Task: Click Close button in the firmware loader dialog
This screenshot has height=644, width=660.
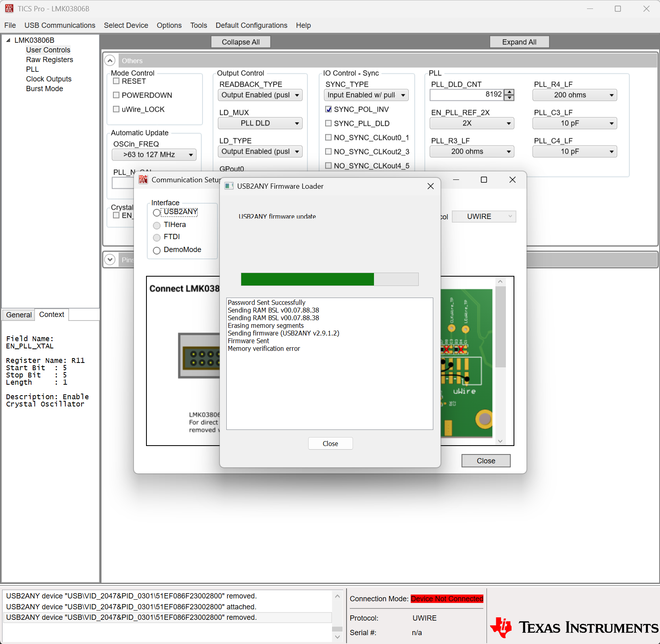Action: point(330,444)
